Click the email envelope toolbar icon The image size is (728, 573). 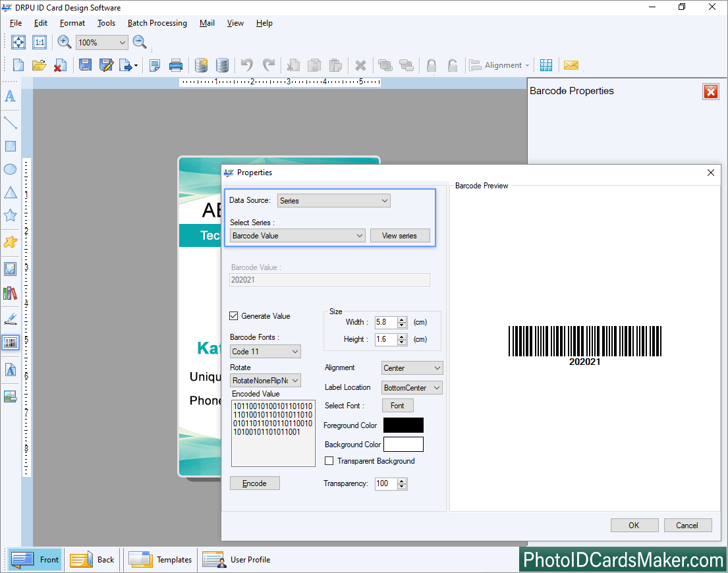tap(571, 65)
